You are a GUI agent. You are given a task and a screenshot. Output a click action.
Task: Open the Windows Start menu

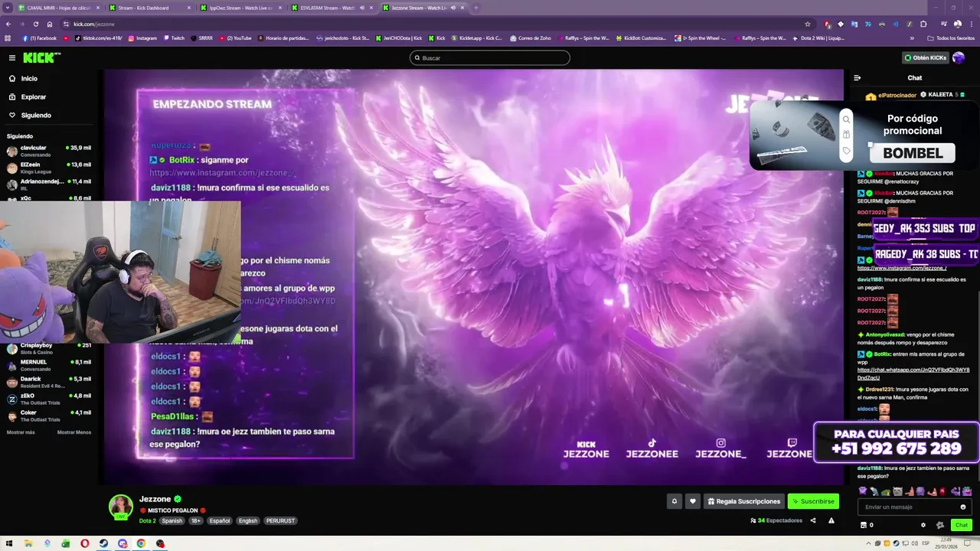point(8,543)
